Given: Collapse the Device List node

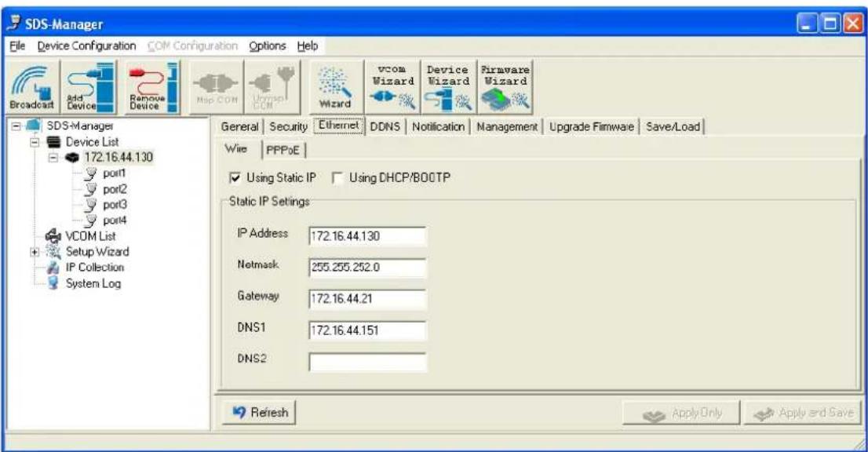Looking at the screenshot, I should pyautogui.click(x=35, y=142).
